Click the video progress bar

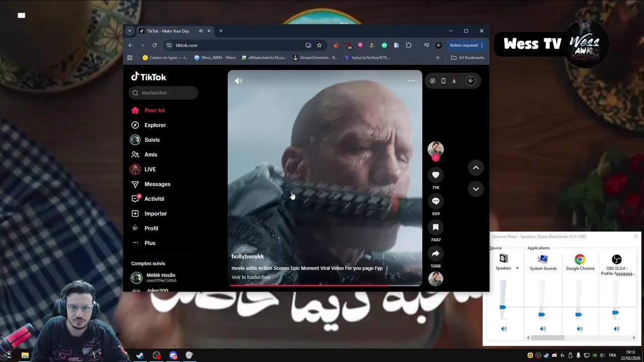coord(325,285)
